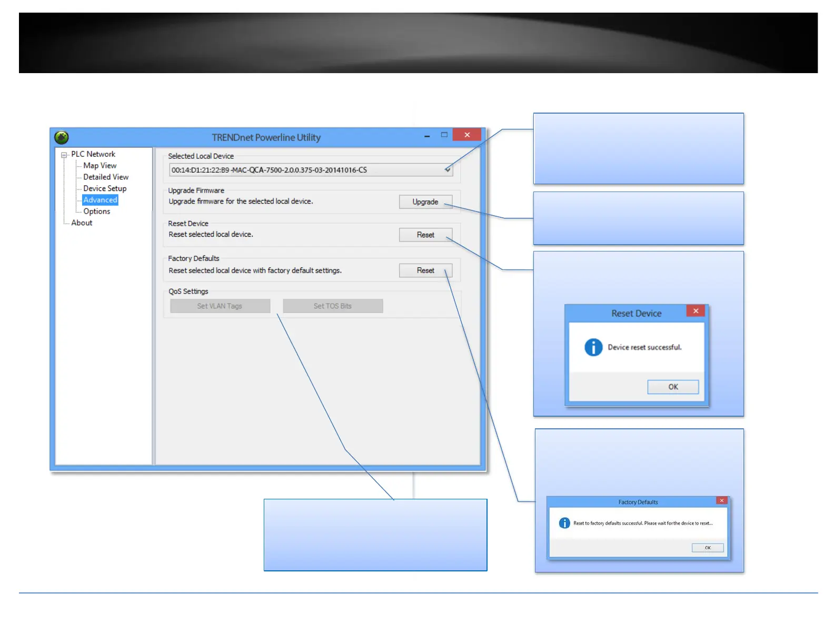
Task: Click the Set TOS Bits button
Action: tap(333, 306)
